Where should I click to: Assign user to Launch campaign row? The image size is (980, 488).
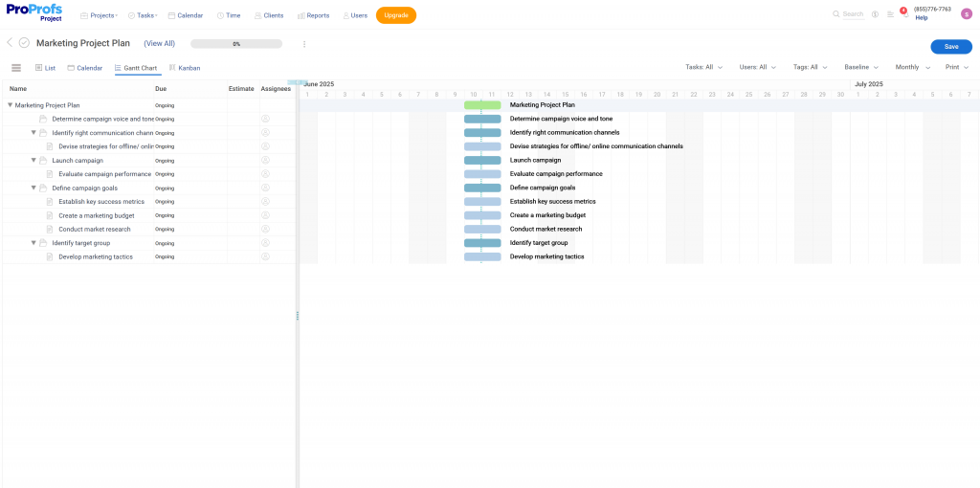coord(266,160)
